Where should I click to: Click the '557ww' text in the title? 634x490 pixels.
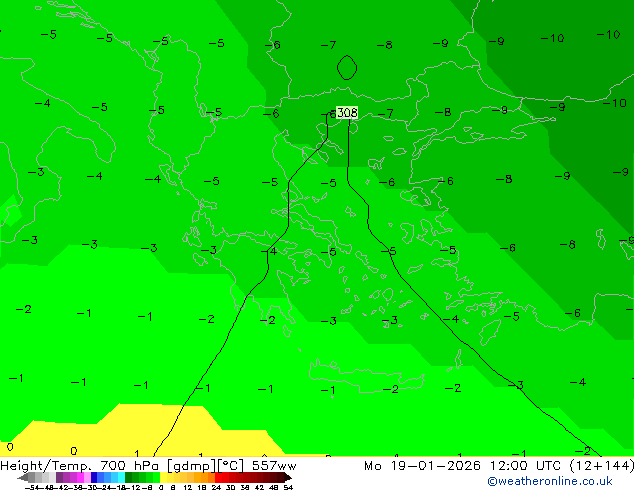tap(274, 466)
